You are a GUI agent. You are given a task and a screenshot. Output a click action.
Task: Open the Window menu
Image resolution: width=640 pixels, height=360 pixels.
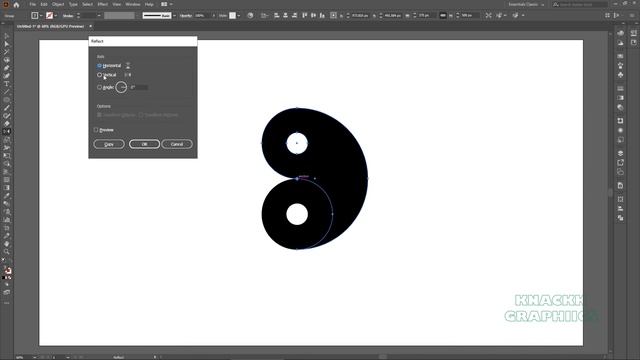(133, 4)
